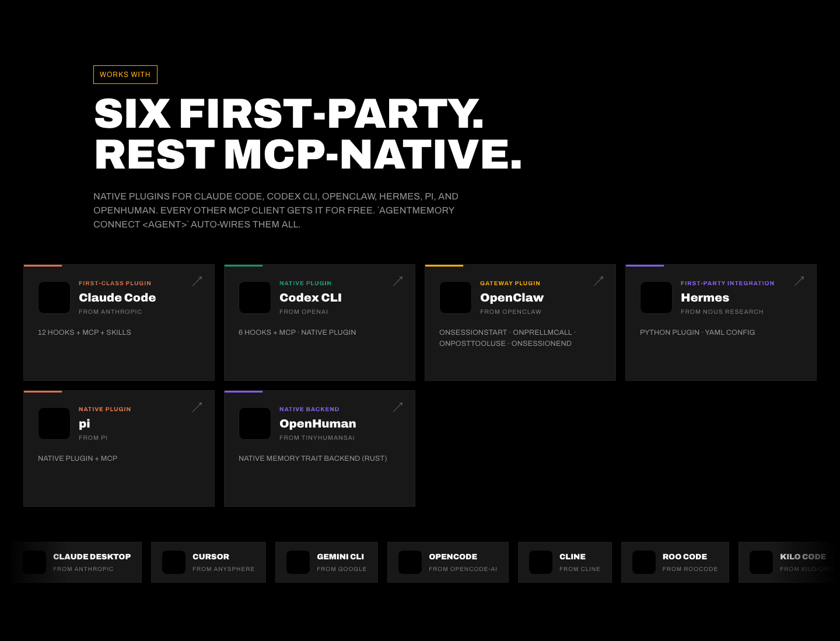Image resolution: width=840 pixels, height=641 pixels.
Task: Click the Roo Code logo tile
Action: point(644,562)
